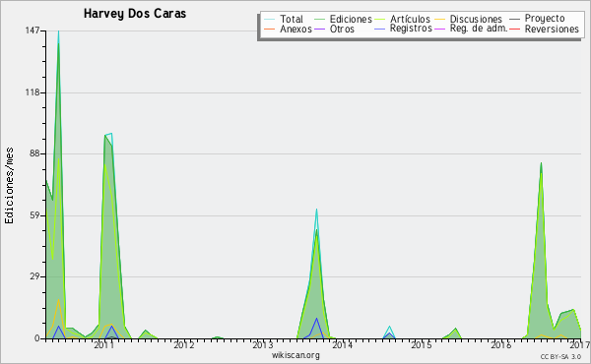591x364 pixels.
Task: Click the 'wikiscan.org' credit text
Action: click(x=295, y=355)
